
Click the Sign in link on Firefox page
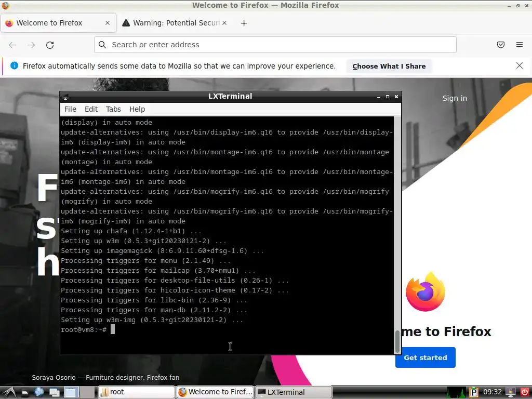[x=455, y=98]
